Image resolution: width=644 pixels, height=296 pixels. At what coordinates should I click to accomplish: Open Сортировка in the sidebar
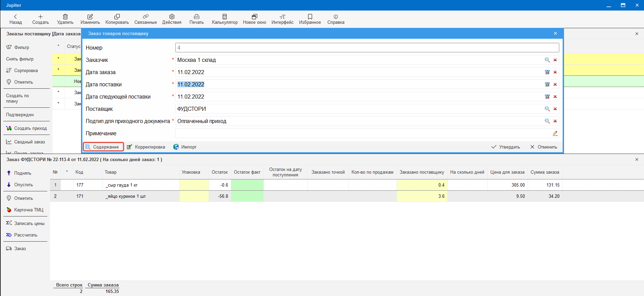(x=22, y=70)
